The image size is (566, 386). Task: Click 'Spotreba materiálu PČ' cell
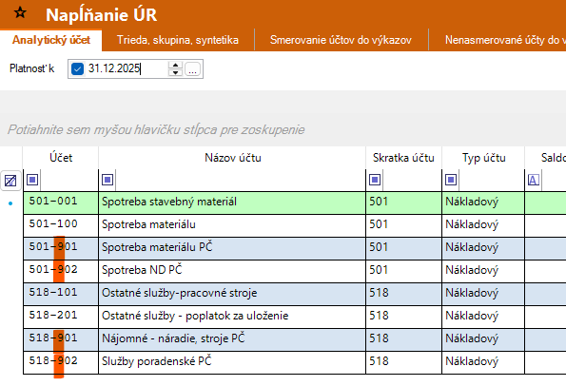(232, 248)
